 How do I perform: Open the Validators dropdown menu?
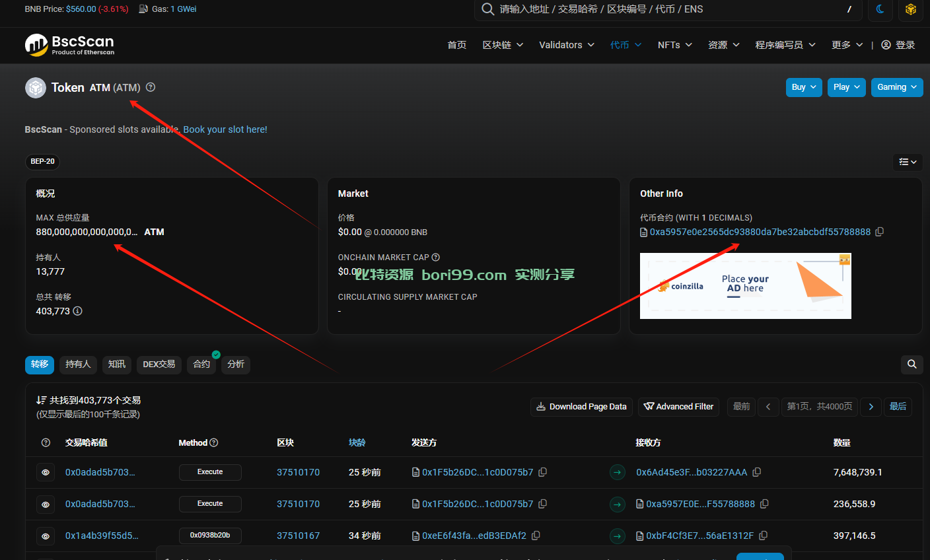(567, 45)
